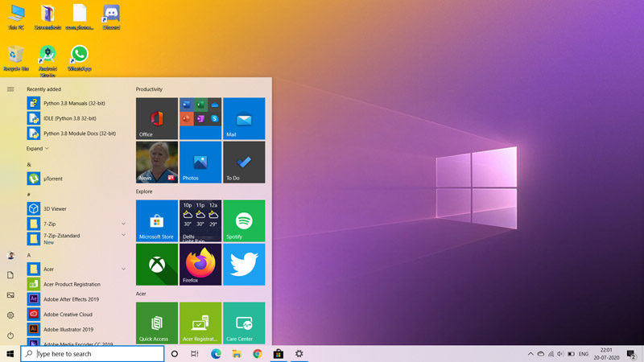Select the Android Studio desktop shortcut
The height and width of the screenshot is (362, 644).
click(47, 61)
